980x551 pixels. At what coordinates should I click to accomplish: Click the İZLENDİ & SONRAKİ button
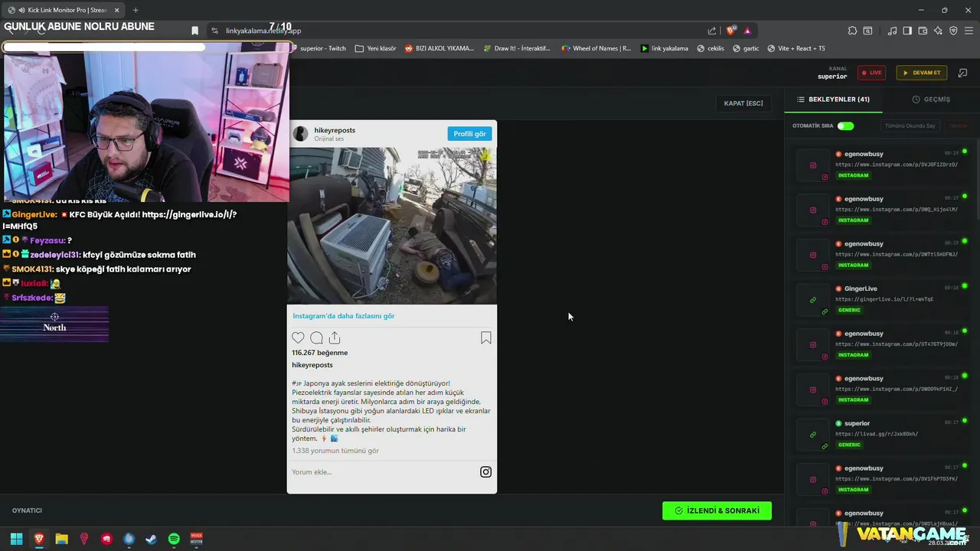point(717,510)
